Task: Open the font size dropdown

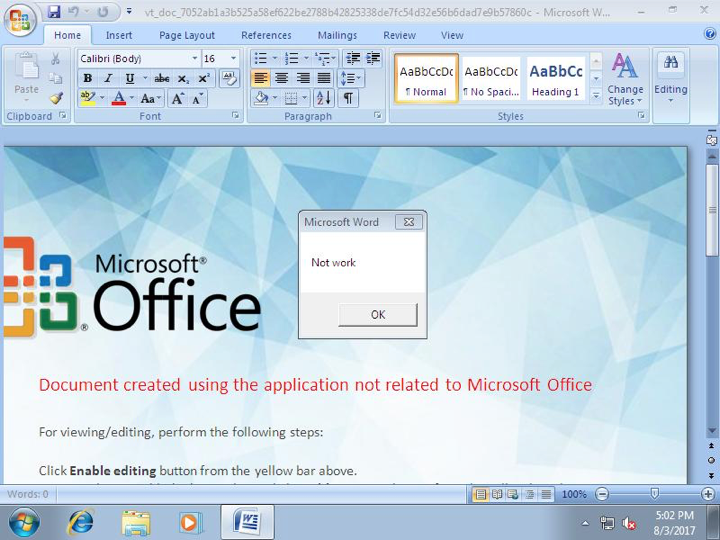Action: pos(233,58)
